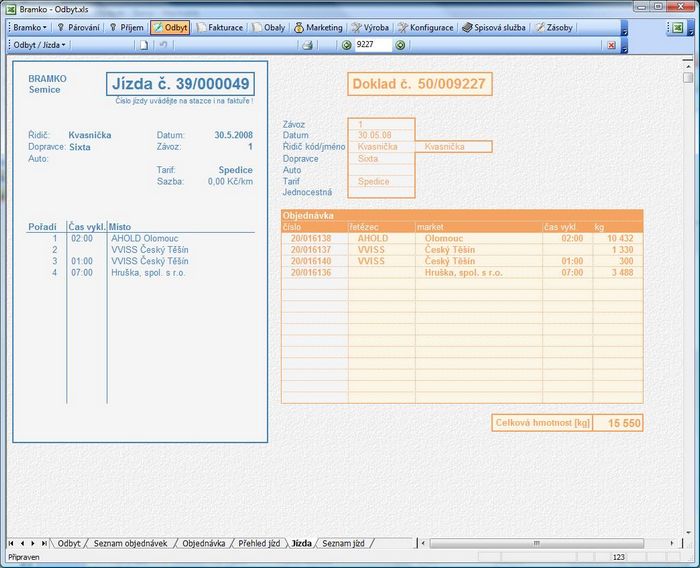The height and width of the screenshot is (568, 700).
Task: Click the Datum field 30.05.08
Action: click(x=381, y=135)
